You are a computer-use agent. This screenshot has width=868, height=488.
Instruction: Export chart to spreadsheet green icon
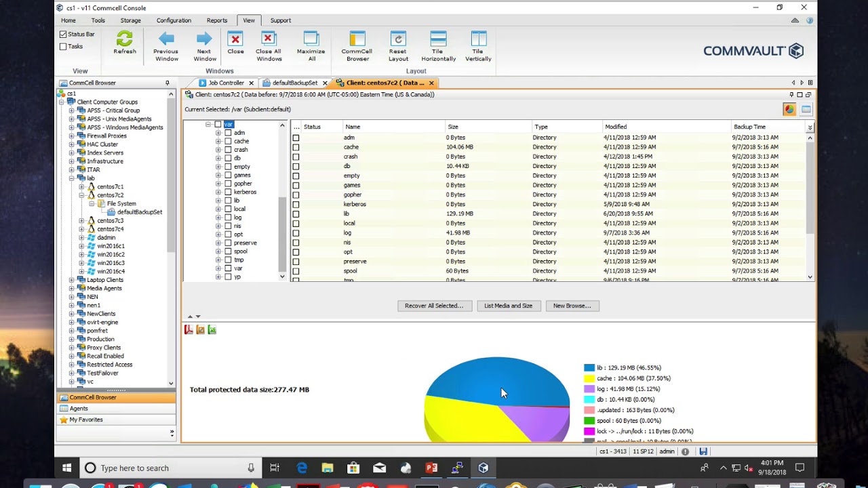[212, 329]
